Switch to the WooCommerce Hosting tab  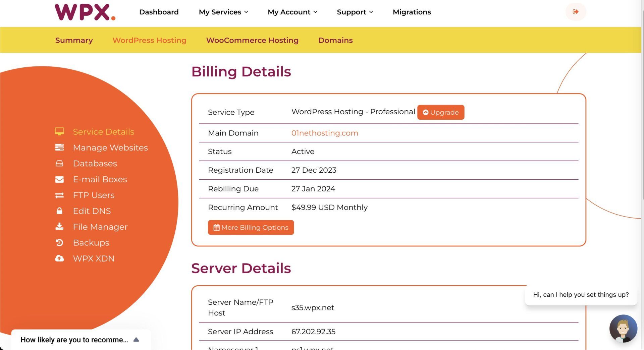pos(252,40)
